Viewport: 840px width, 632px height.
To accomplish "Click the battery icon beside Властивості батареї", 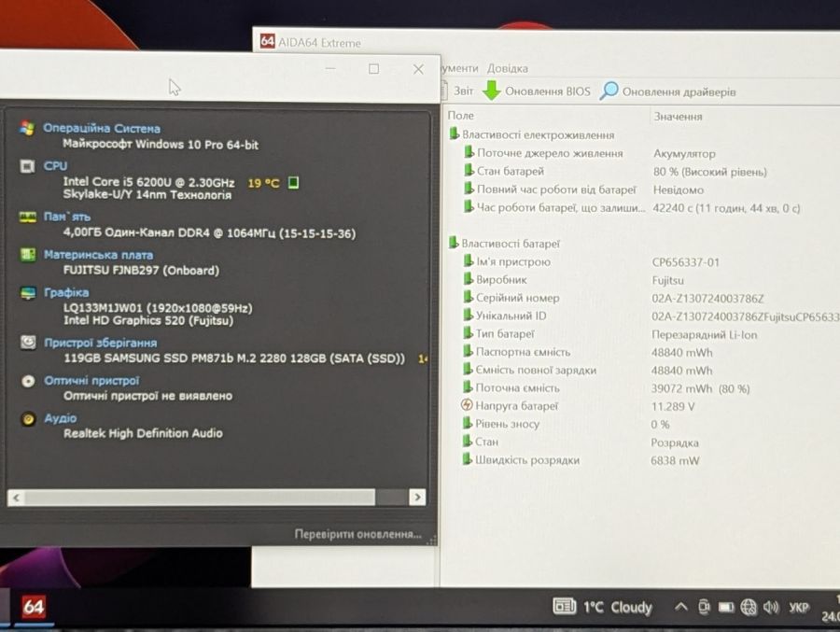I will coord(454,243).
